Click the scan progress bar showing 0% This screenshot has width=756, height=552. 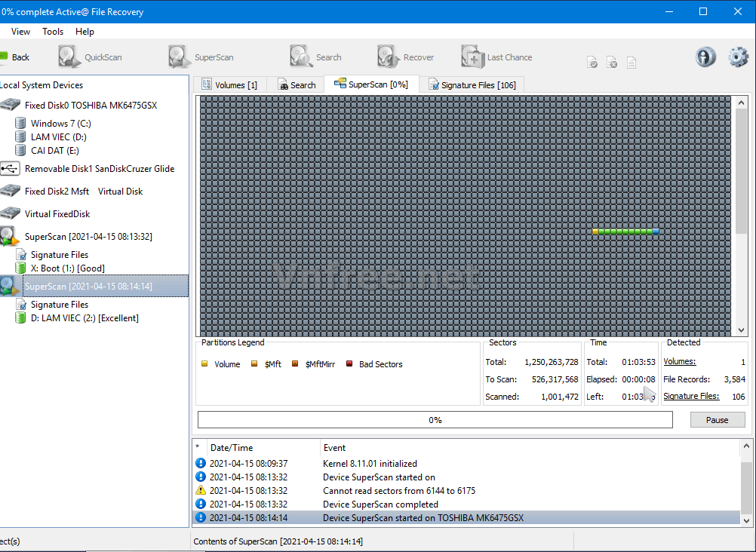(435, 420)
